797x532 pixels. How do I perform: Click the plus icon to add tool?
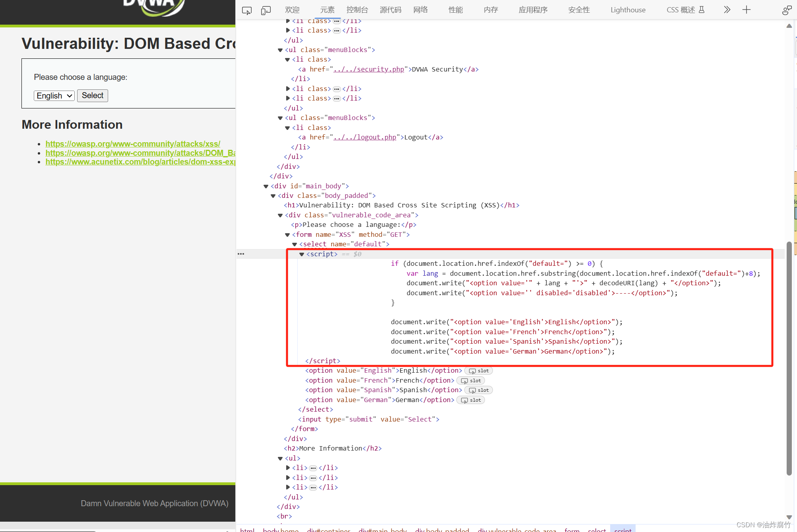click(x=746, y=10)
